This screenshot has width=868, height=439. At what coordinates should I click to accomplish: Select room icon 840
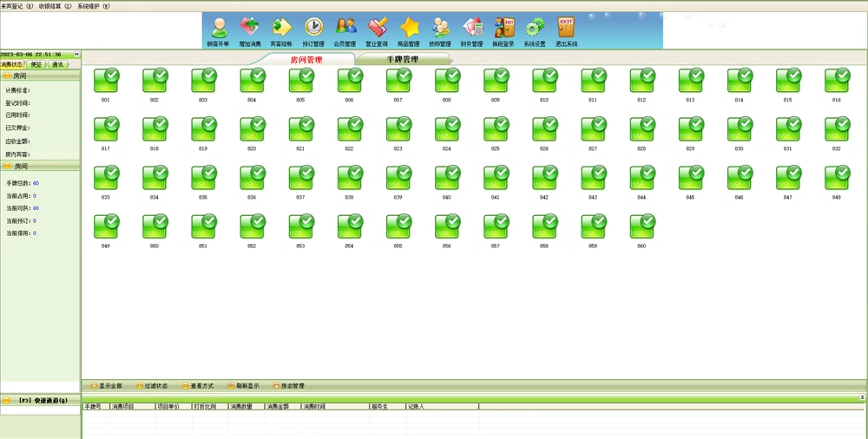tap(447, 178)
